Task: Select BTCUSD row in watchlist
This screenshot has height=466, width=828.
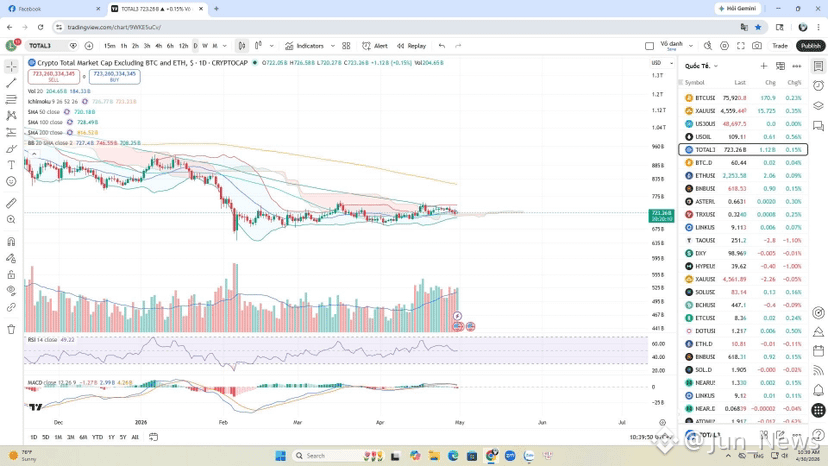Action: tap(743, 98)
